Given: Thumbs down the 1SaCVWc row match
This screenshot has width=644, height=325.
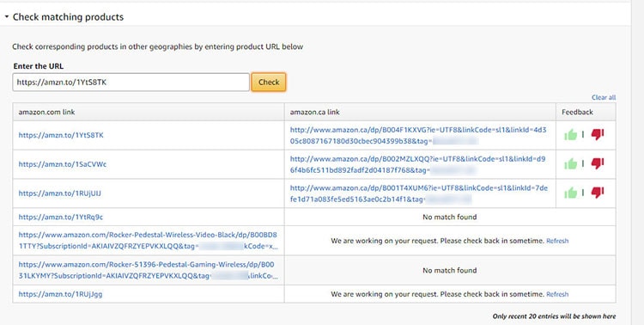Looking at the screenshot, I should coord(598,163).
